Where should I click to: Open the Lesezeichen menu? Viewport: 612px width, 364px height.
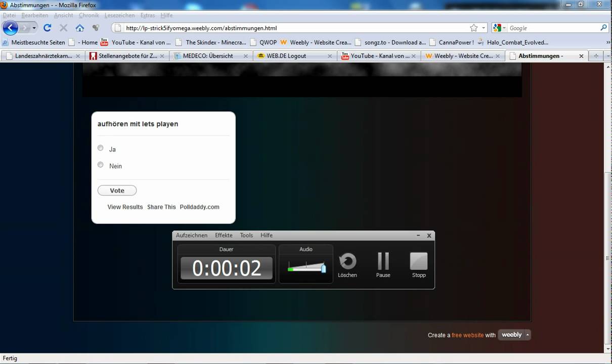click(120, 16)
